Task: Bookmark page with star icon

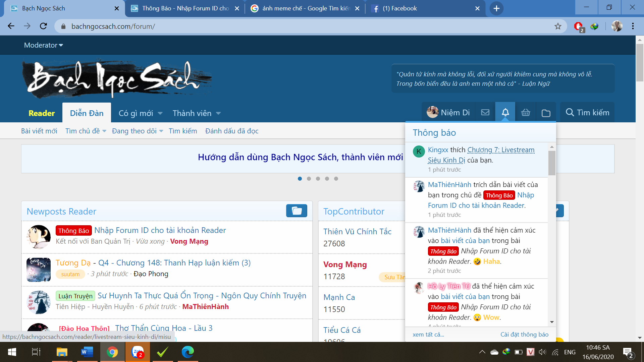Action: (558, 26)
